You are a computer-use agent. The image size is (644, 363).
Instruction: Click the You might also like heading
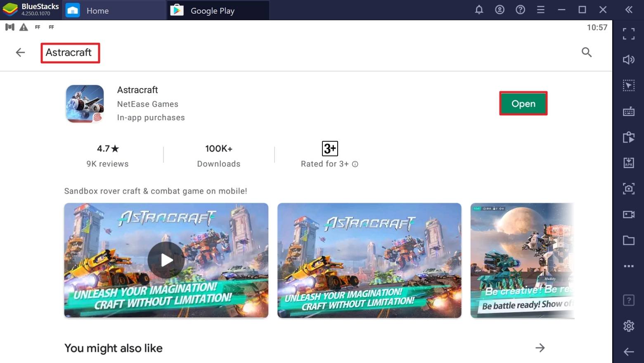(114, 348)
